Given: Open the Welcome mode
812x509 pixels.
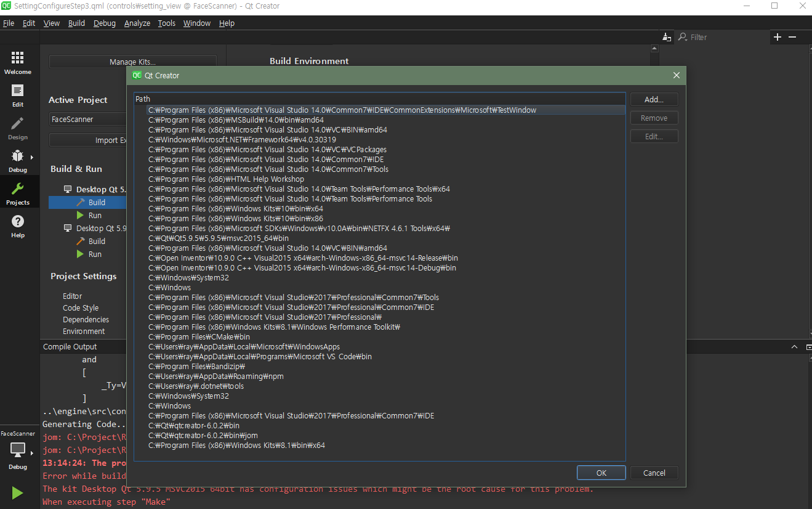Looking at the screenshot, I should (18, 62).
